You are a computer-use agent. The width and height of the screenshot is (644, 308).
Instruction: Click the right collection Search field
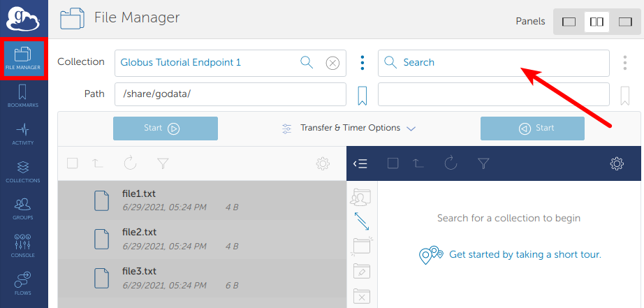point(493,63)
